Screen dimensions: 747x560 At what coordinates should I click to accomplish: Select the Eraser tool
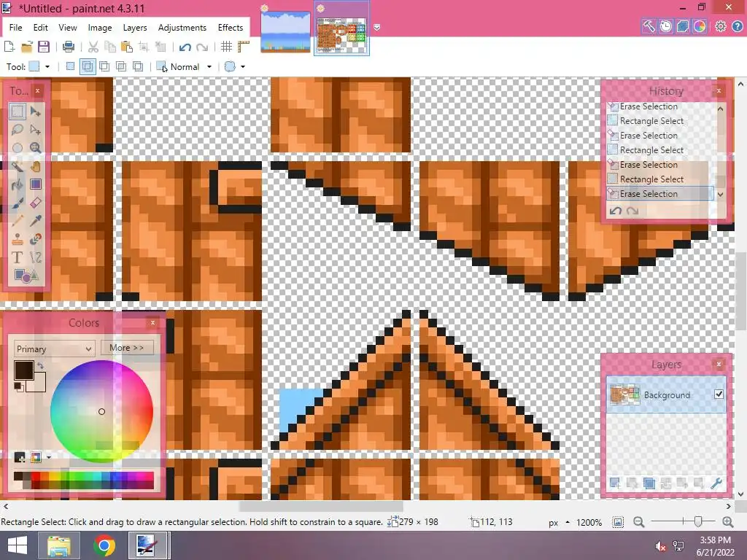tap(35, 203)
